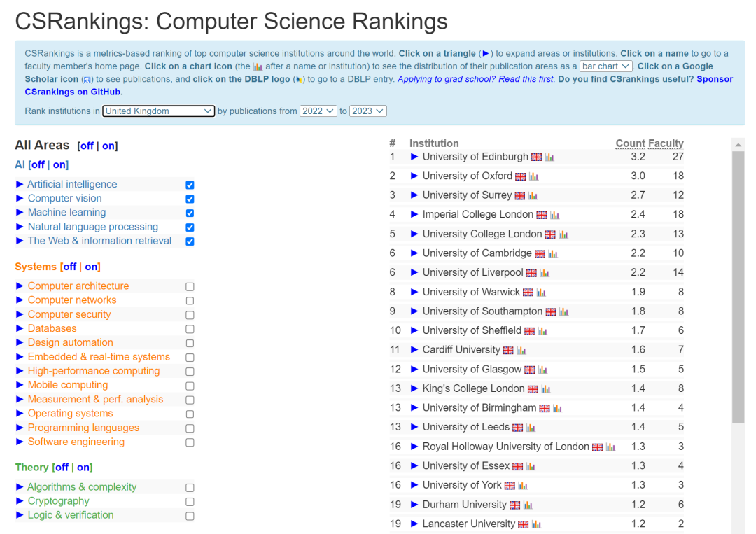Open Cardiff University's bar chart icon
Viewport: 756px width, 534px height.
(521, 350)
